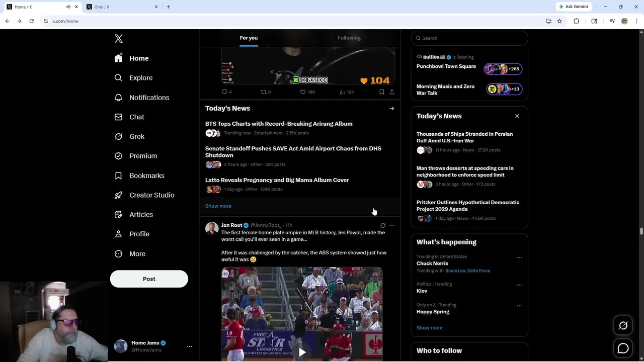
Task: Click reply icon with 4 replies
Action: [x=224, y=92]
